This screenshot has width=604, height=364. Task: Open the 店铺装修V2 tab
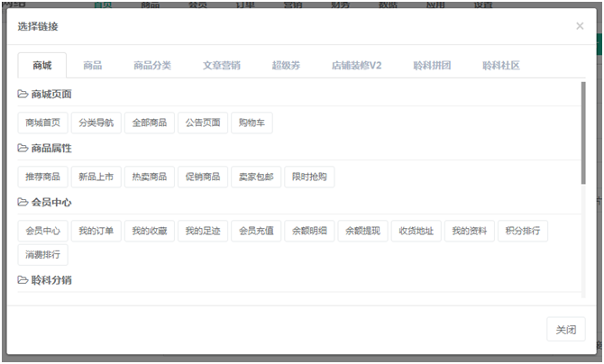[356, 66]
